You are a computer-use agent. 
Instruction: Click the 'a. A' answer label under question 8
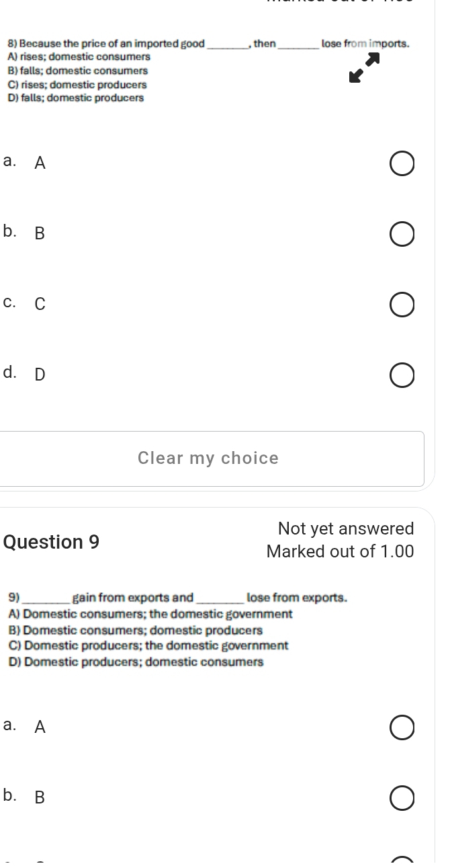[x=25, y=163]
